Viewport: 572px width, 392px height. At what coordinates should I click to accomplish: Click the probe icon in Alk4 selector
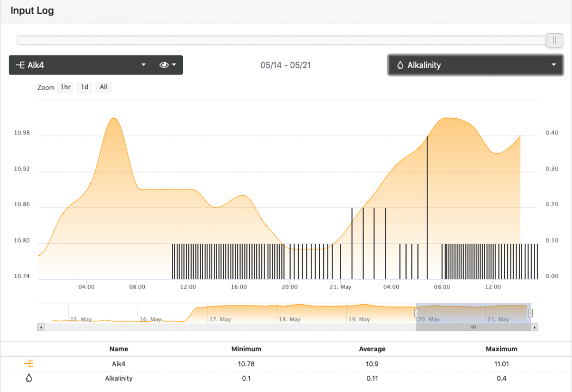click(x=20, y=65)
